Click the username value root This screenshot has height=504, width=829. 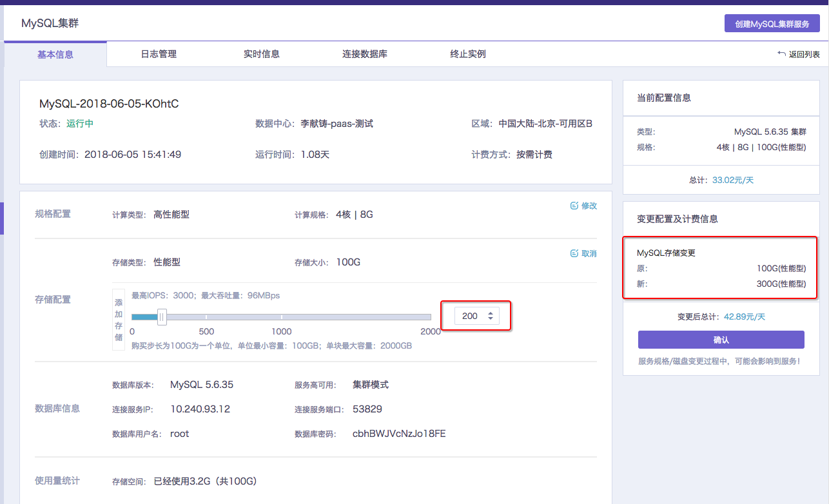click(180, 434)
